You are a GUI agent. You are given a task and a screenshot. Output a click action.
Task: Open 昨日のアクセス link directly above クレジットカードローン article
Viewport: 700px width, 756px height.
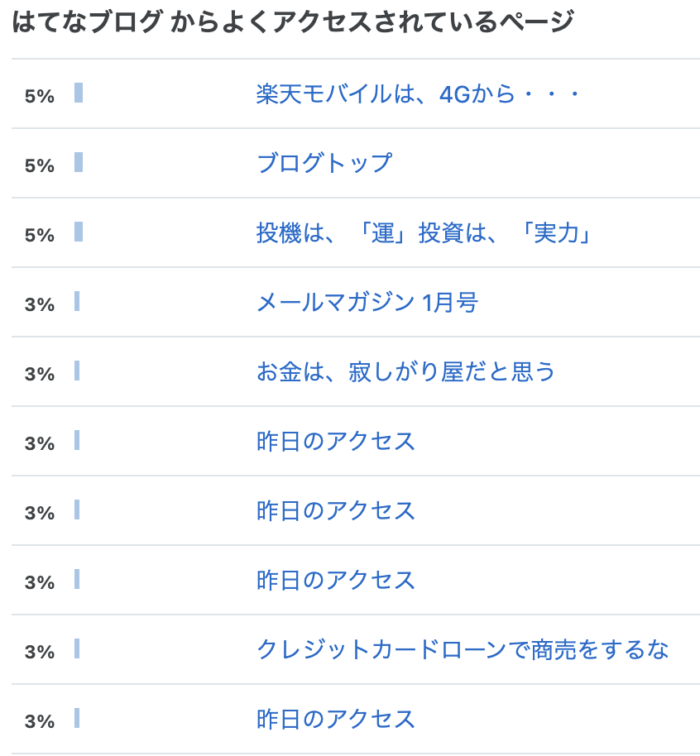coord(336,580)
